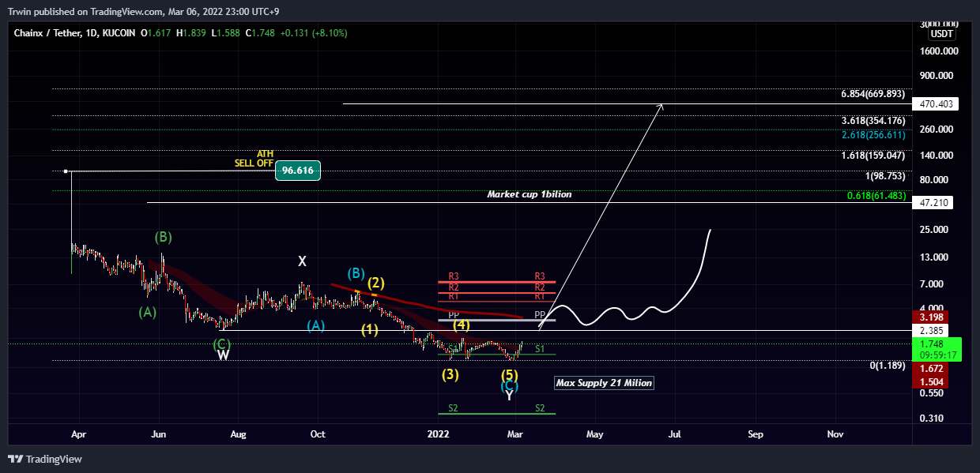
Task: Select the green (B) wave label near June
Action: click(x=164, y=236)
